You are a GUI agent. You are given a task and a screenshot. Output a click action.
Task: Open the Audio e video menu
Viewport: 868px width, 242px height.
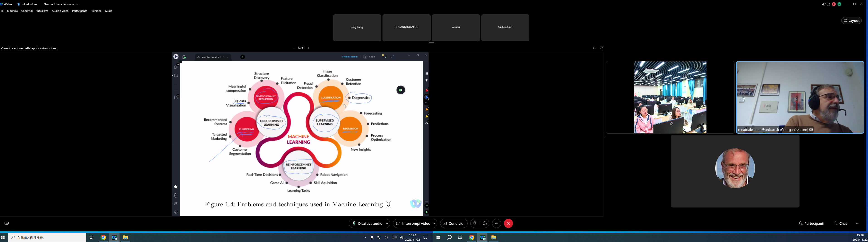(60, 11)
